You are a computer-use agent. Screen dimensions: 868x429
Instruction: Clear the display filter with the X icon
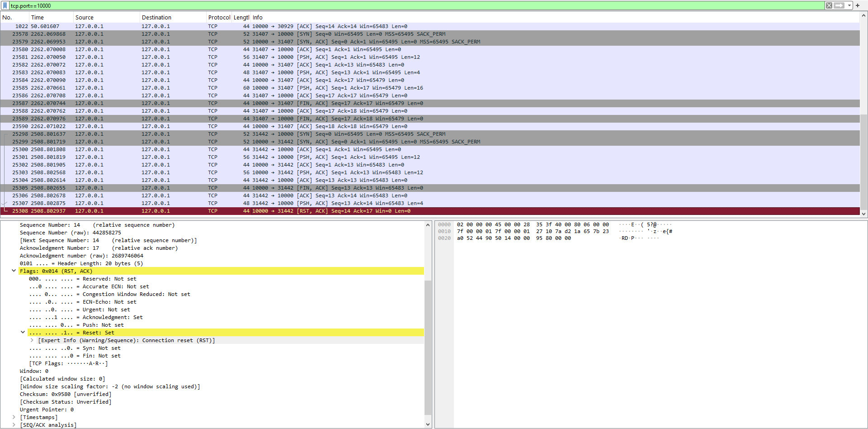click(x=829, y=5)
